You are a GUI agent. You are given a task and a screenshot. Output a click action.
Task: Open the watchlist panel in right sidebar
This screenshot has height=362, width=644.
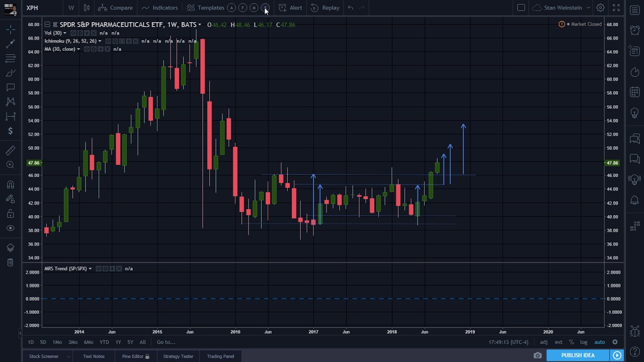[x=635, y=11]
